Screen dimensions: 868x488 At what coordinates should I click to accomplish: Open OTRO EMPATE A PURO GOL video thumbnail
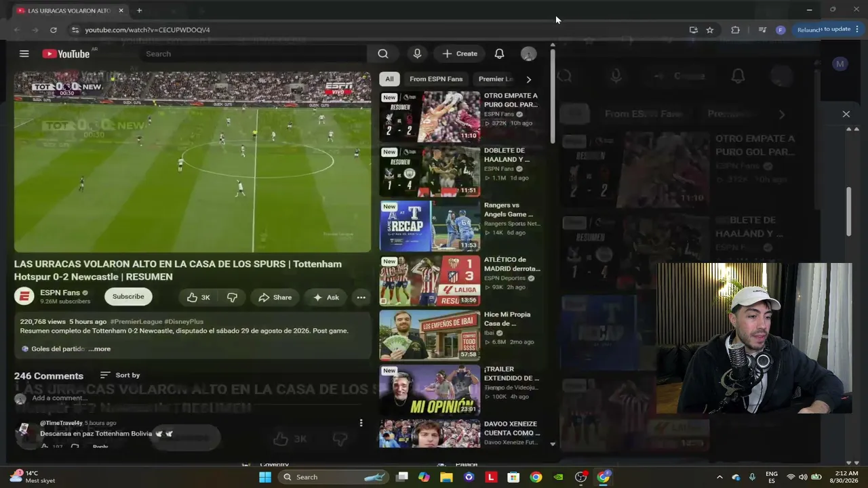tap(430, 116)
